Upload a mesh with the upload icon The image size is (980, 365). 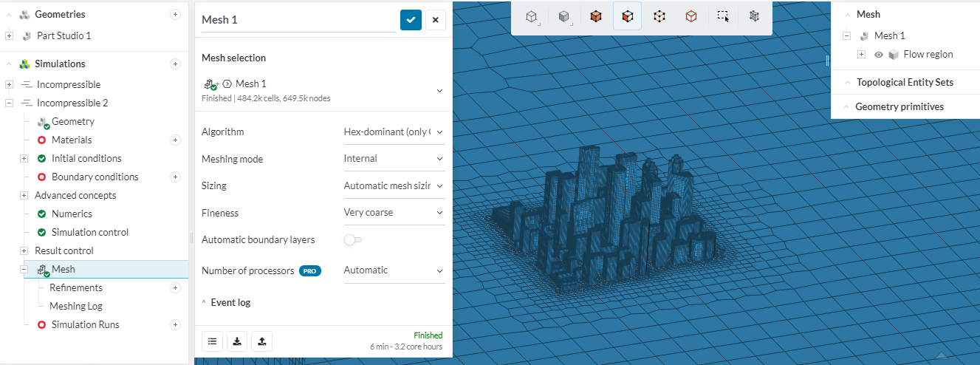tap(262, 341)
